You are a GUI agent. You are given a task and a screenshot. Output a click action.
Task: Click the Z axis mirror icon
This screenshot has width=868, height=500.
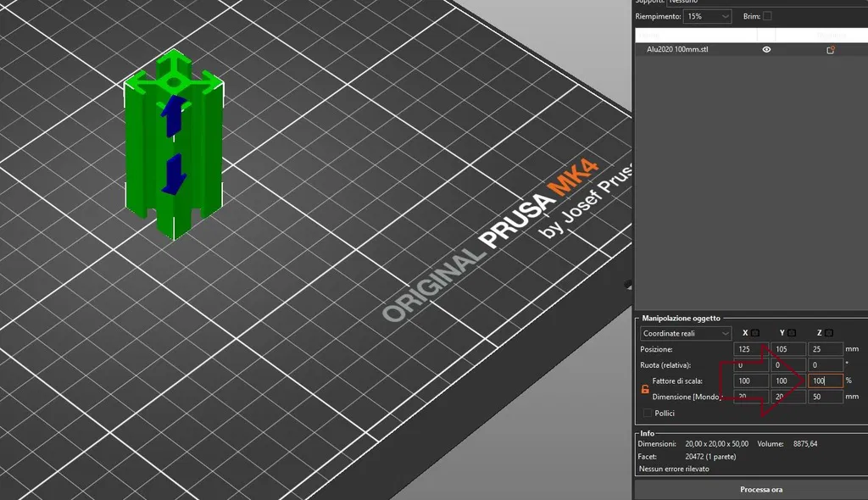click(x=829, y=333)
